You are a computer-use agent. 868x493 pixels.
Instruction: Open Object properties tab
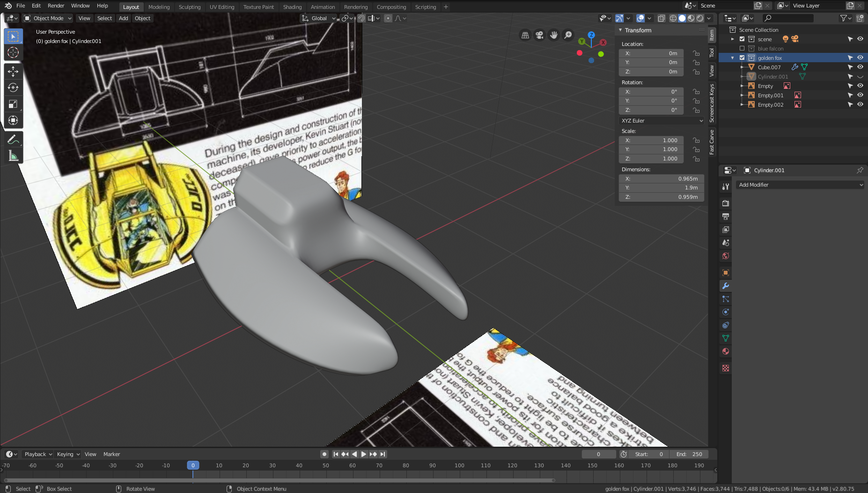click(726, 273)
